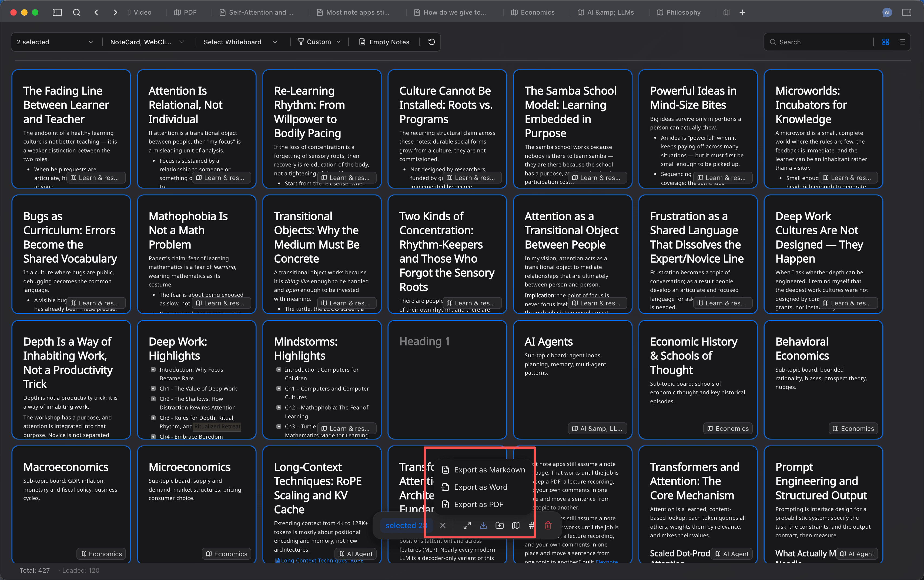Choose Export as Word

tap(483, 487)
